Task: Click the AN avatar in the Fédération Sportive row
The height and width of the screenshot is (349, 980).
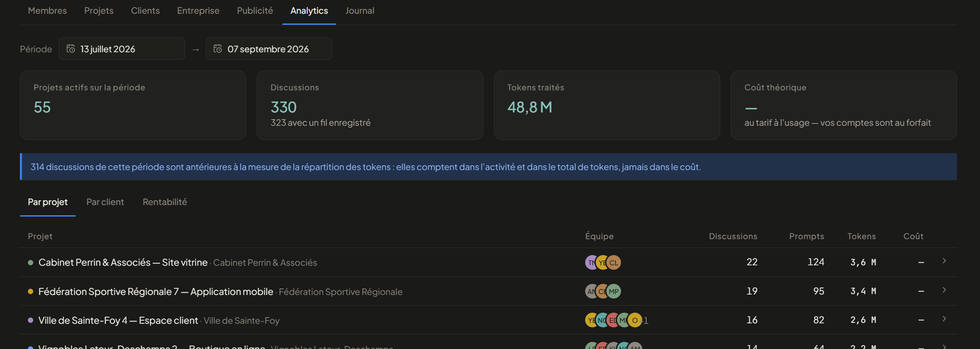Action: point(591,291)
